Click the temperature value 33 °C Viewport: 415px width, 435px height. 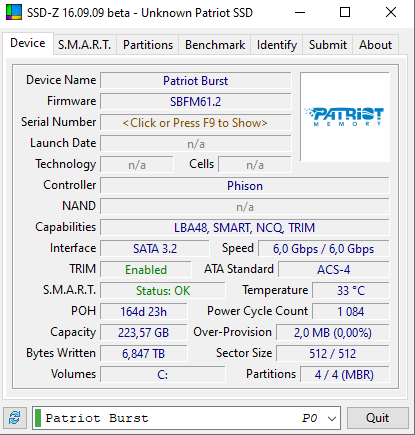point(351,291)
